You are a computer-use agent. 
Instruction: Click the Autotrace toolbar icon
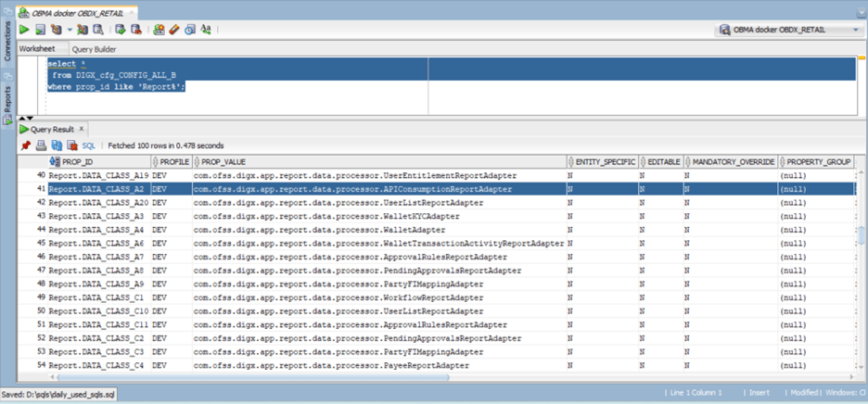(x=83, y=30)
